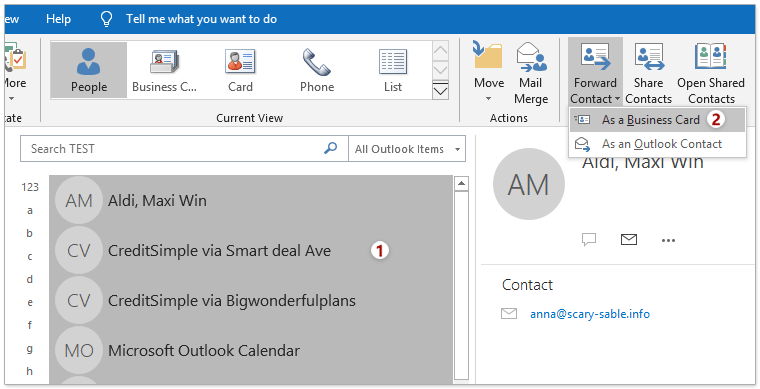
Task: Select Business Card view
Action: [164, 70]
